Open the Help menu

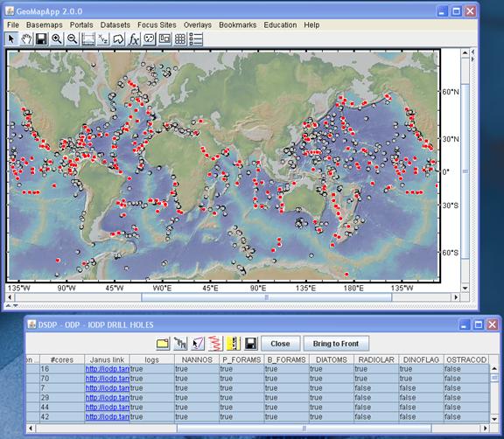coord(311,25)
